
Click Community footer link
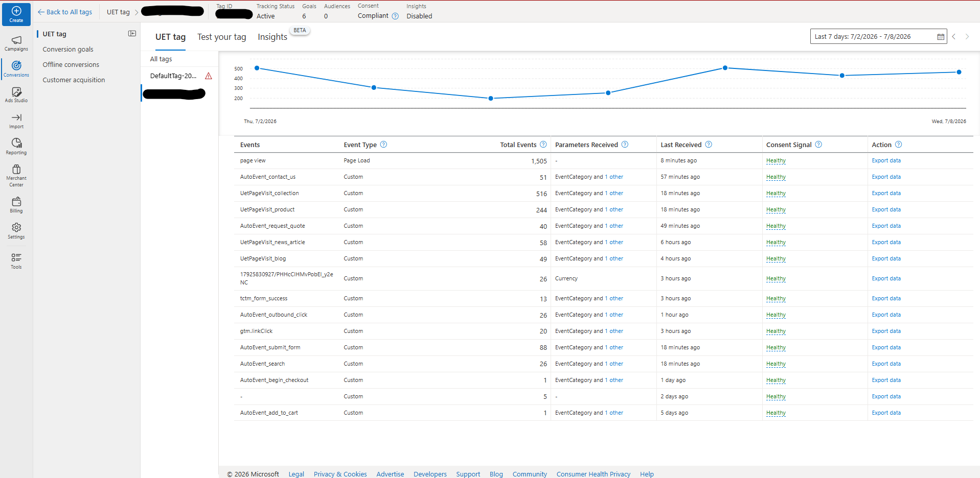click(530, 474)
